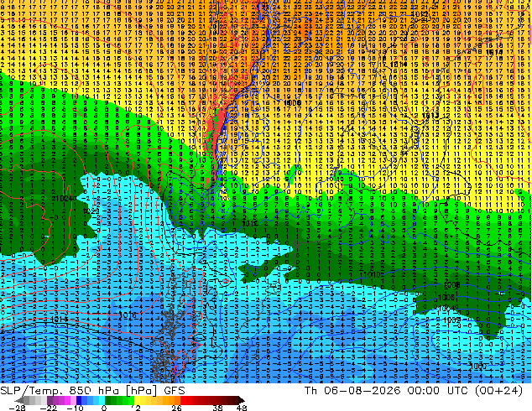Click the 38 label on the temperature legend
Viewport: 532px width, 411px height.
click(218, 408)
